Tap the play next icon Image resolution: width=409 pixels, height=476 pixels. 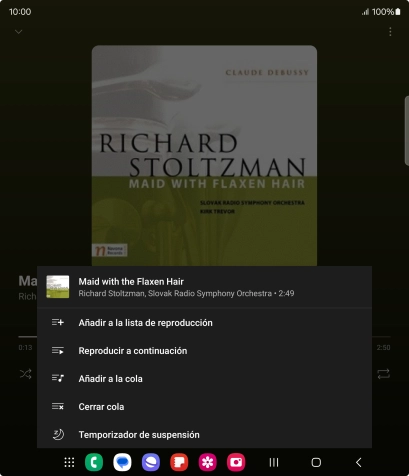[58, 350]
